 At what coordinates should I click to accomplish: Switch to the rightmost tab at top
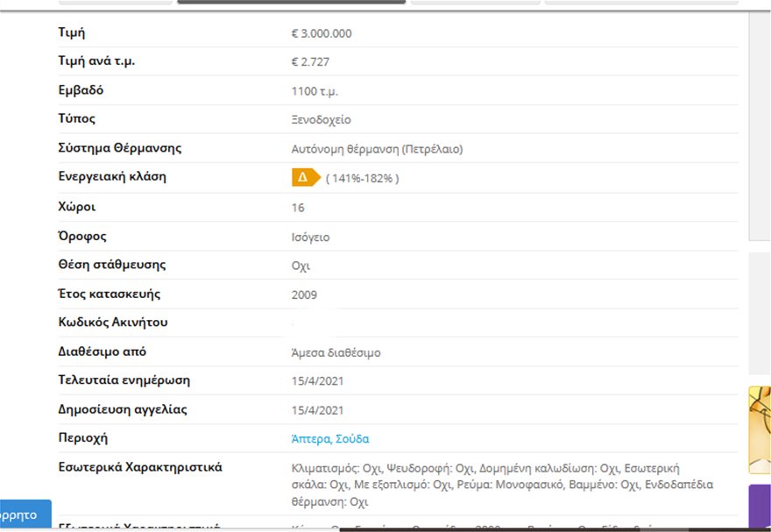coord(640,2)
